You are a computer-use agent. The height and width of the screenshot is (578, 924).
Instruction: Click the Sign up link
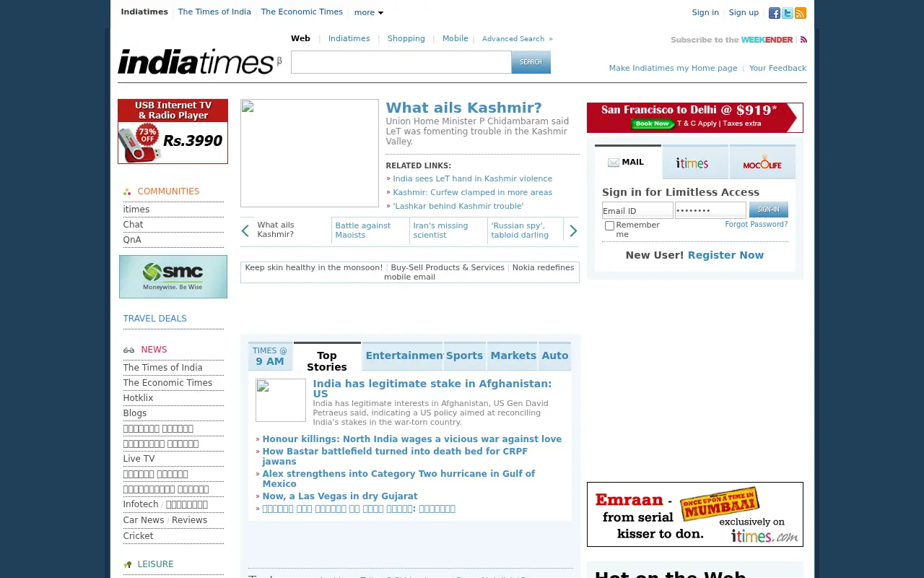744,12
